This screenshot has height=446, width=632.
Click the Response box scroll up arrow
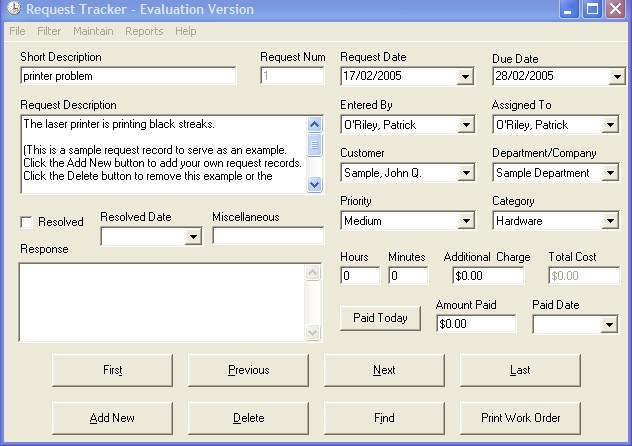[x=313, y=273]
